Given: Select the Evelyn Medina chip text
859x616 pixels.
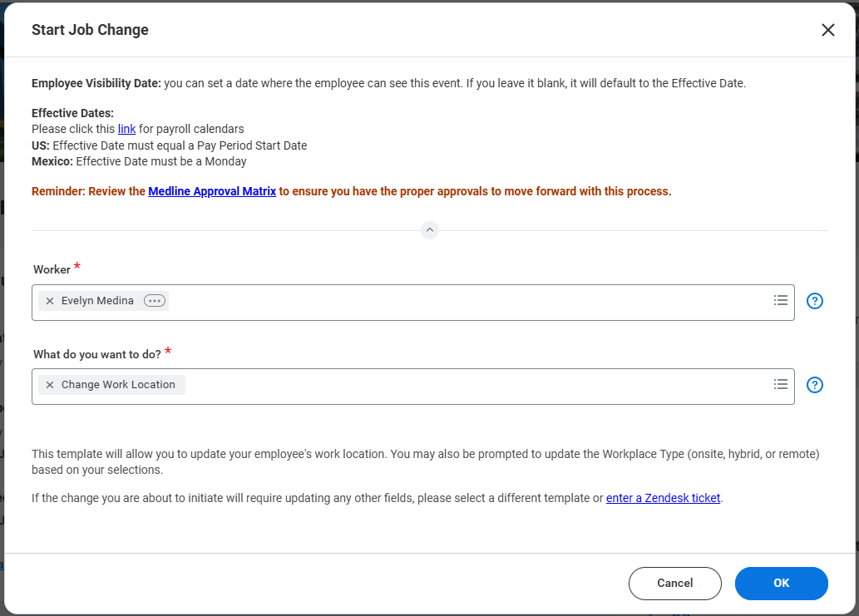Looking at the screenshot, I should tap(97, 301).
